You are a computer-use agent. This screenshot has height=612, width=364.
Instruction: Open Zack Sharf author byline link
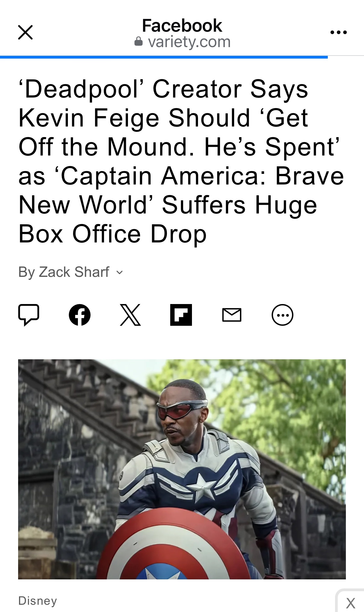click(74, 272)
